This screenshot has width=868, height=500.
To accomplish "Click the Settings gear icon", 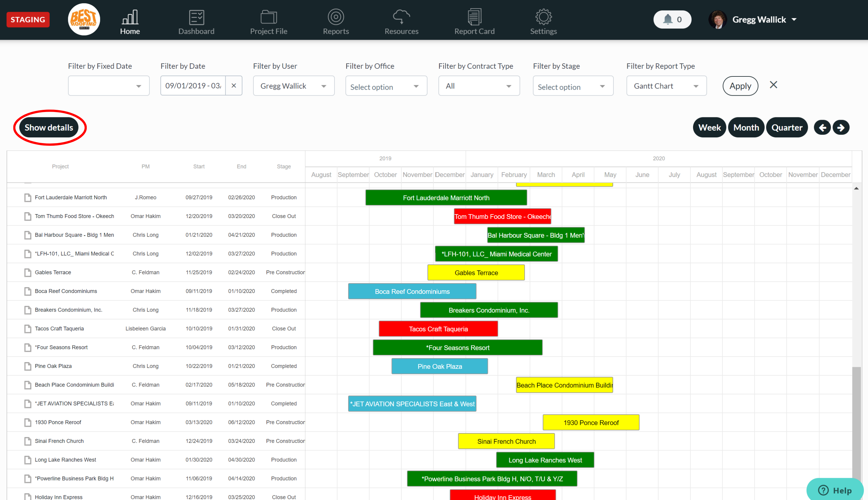I will (542, 17).
